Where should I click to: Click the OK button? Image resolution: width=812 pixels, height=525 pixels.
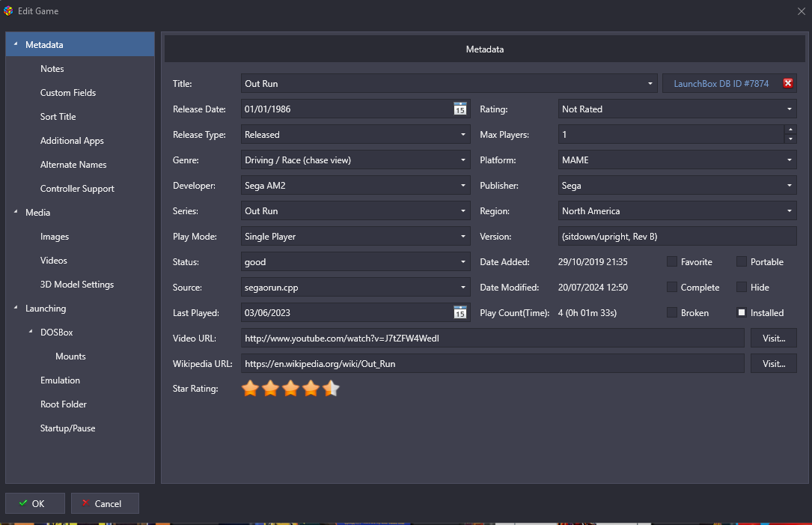34,503
